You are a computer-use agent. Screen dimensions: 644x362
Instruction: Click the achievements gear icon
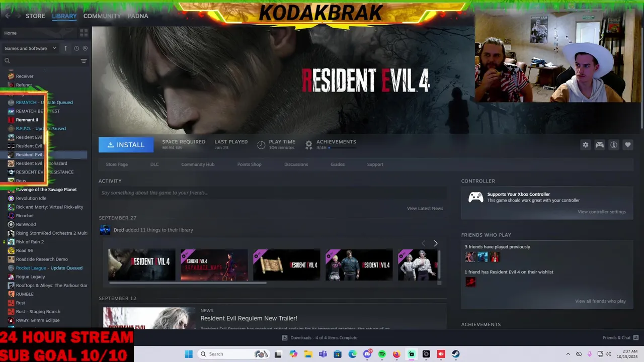coord(309,145)
